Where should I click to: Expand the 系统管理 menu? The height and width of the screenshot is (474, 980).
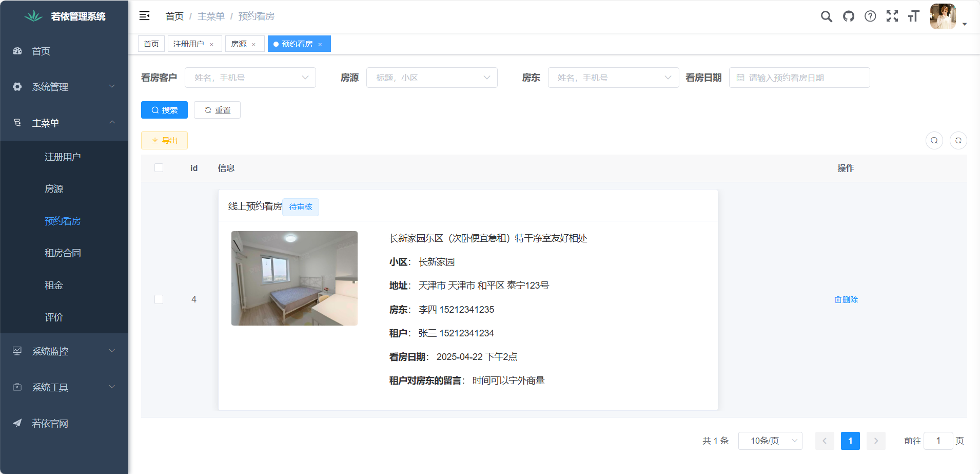pyautogui.click(x=64, y=87)
